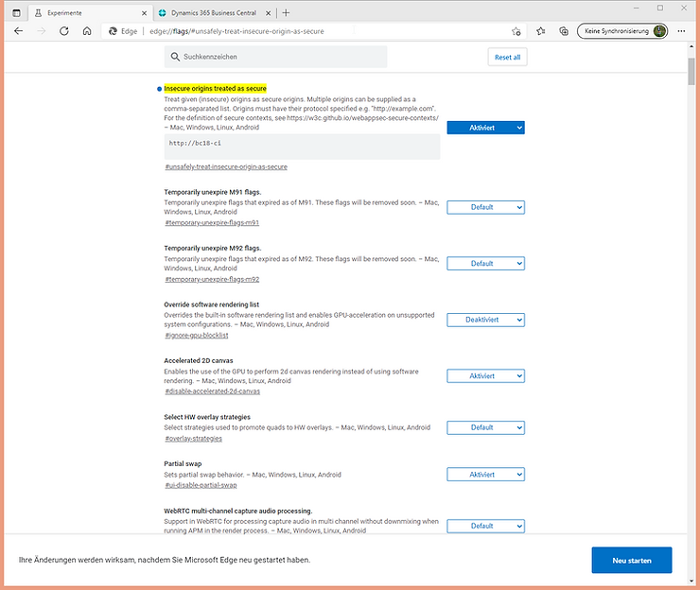Screen dimensions: 700x590
Task: Click Neu starten to restart Edge
Action: click(631, 560)
